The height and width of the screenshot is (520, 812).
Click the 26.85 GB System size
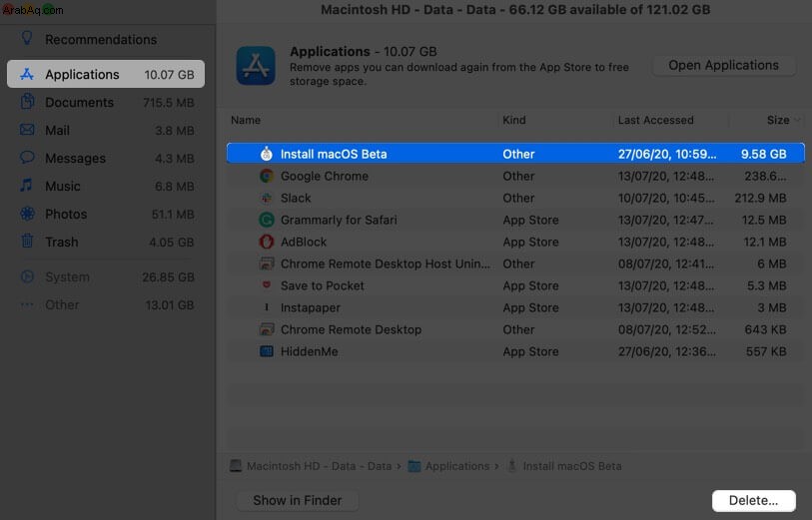click(169, 276)
